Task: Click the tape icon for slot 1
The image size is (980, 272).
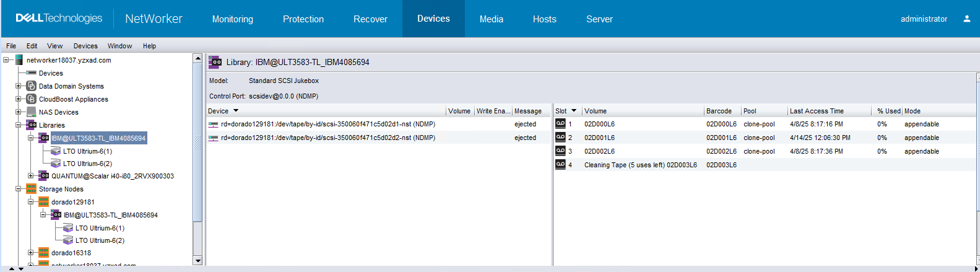Action: (560, 124)
